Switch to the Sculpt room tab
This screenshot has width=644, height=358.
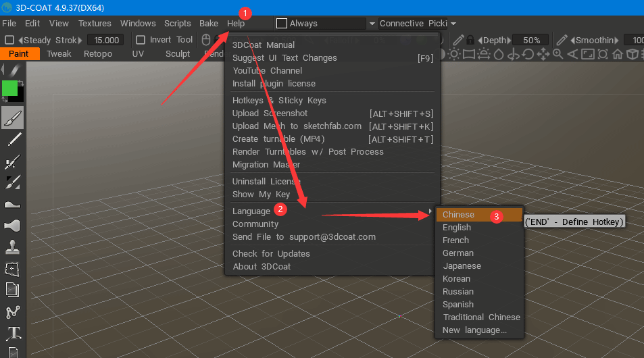(178, 54)
